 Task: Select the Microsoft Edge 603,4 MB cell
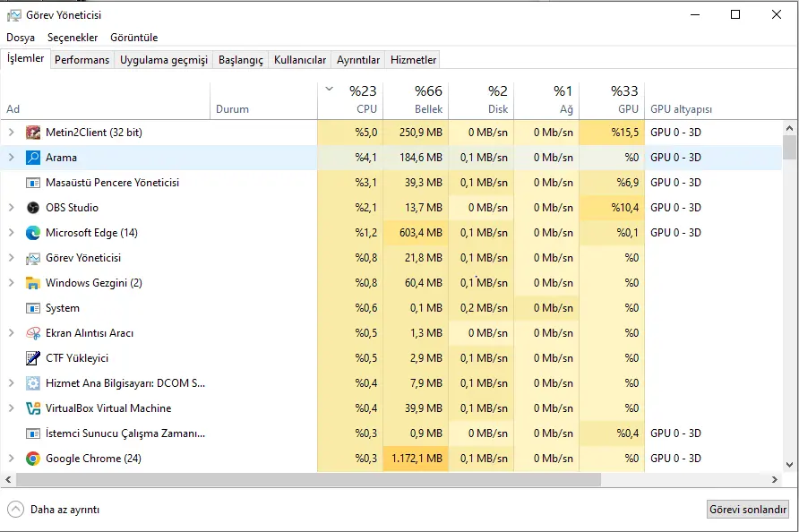tap(416, 232)
